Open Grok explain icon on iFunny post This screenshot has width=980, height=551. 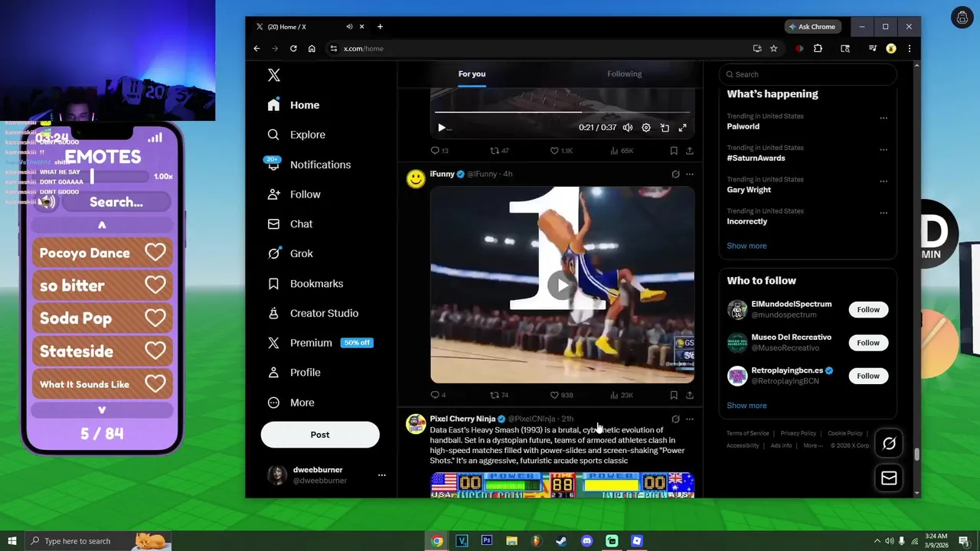pos(675,174)
